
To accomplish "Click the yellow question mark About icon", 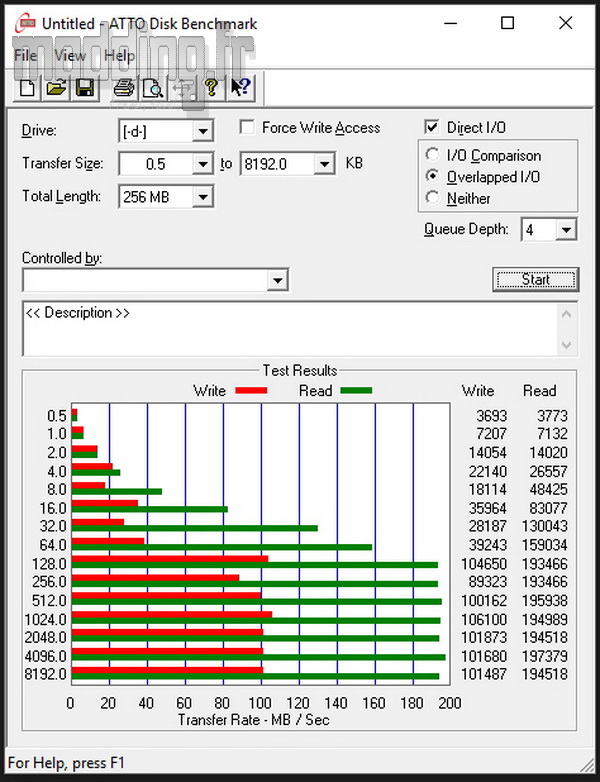I will (x=211, y=88).
